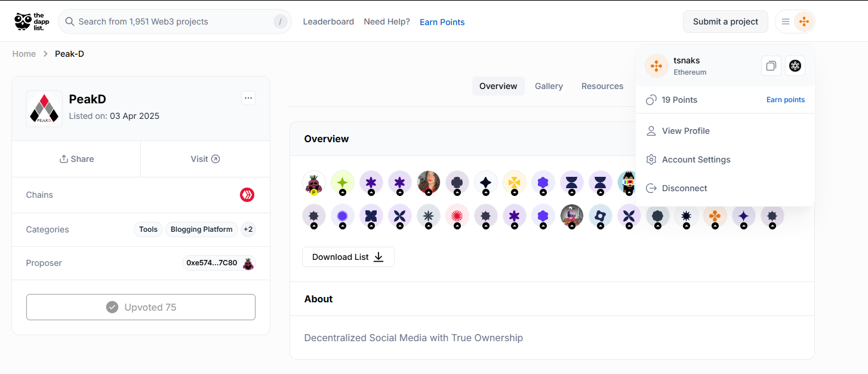Viewport: 868px width, 374px height.
Task: Click the 19 Points menu row
Action: tap(725, 100)
